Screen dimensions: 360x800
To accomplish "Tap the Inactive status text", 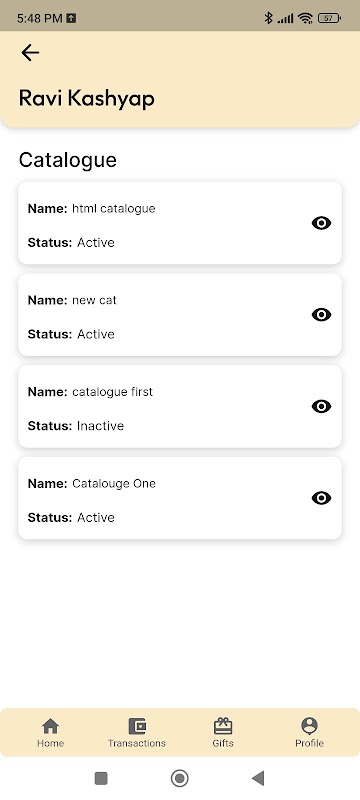I will tap(100, 426).
